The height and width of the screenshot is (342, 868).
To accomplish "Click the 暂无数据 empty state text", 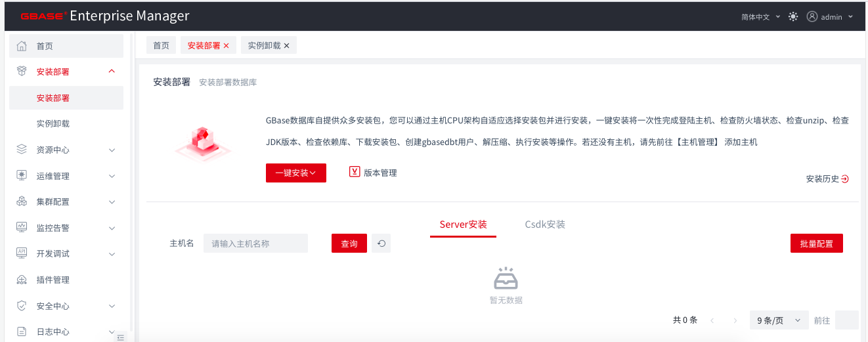I will tap(506, 300).
